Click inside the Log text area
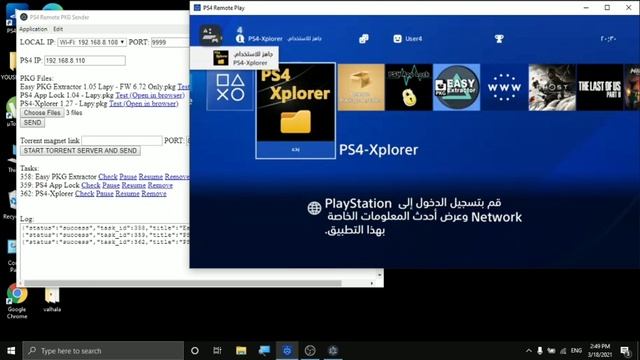The width and height of the screenshot is (640, 360). coord(104,253)
